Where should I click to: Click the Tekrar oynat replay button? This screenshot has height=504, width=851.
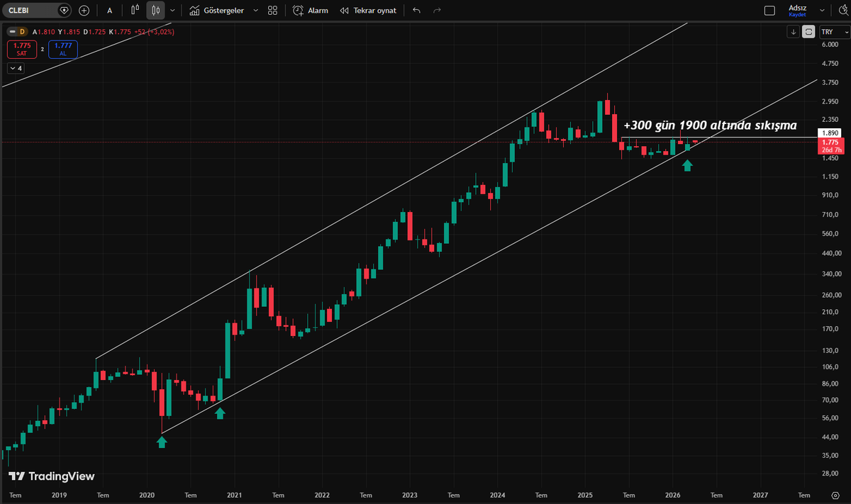(x=367, y=11)
